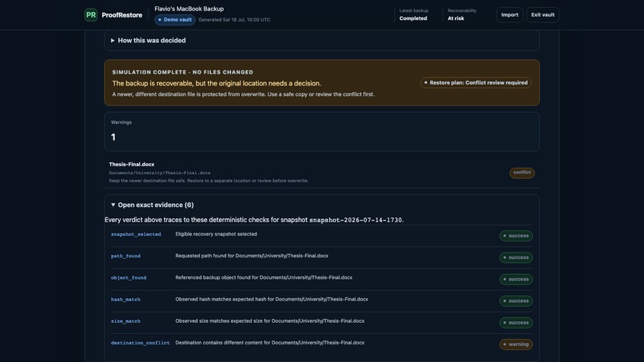Click the snapshot_selected check name
The height and width of the screenshot is (362, 644).
point(136,234)
